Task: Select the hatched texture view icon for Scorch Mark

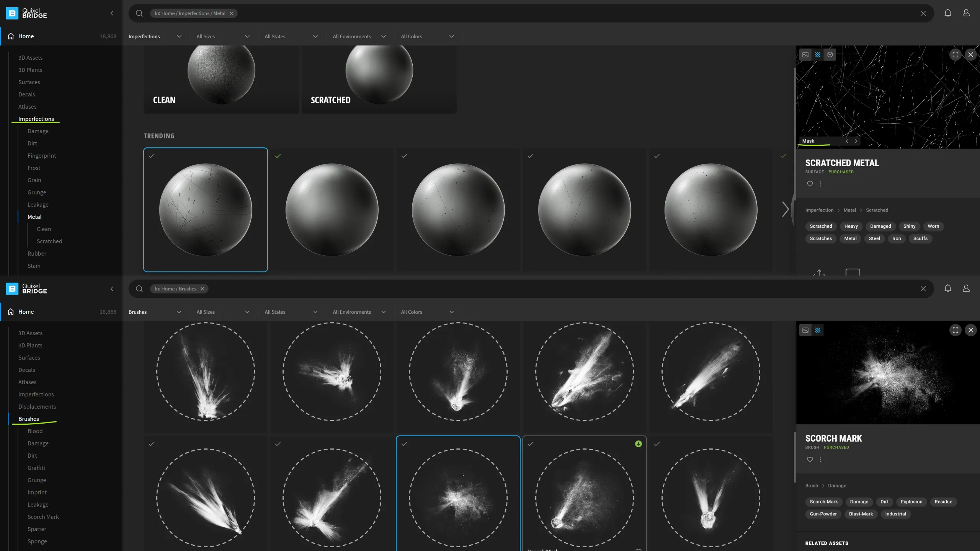Action: click(x=818, y=330)
